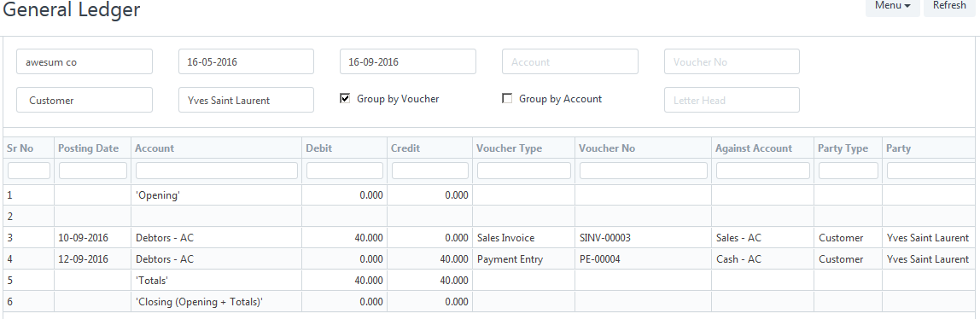Click the from date field 16-05-2016
This screenshot has height=319, width=980.
[246, 61]
